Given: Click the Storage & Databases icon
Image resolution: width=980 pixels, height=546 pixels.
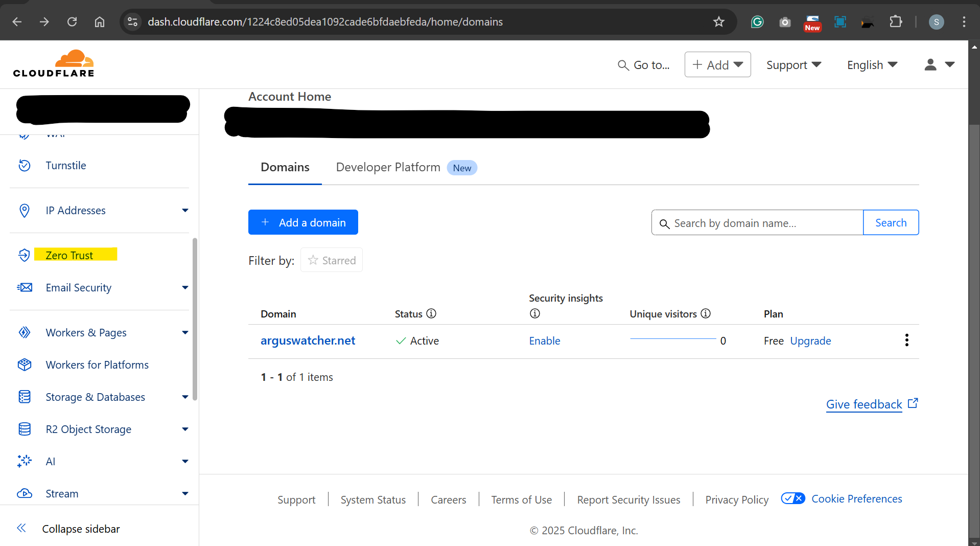Looking at the screenshot, I should tap(25, 397).
